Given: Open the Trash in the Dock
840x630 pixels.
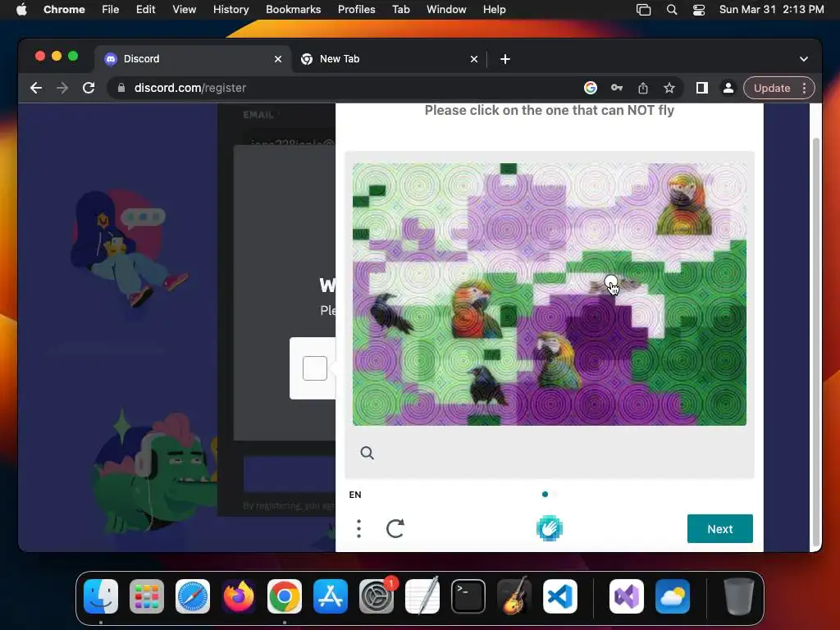Looking at the screenshot, I should click(739, 596).
